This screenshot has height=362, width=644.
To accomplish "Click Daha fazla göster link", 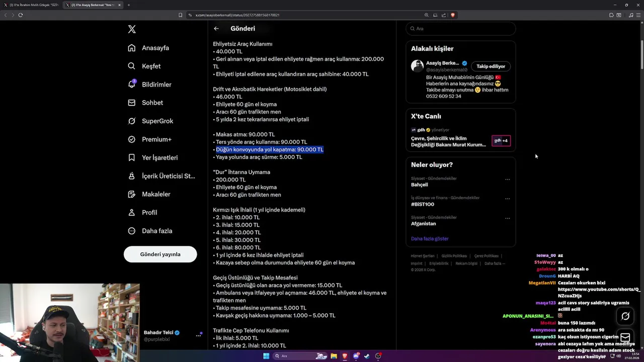I will [x=430, y=239].
